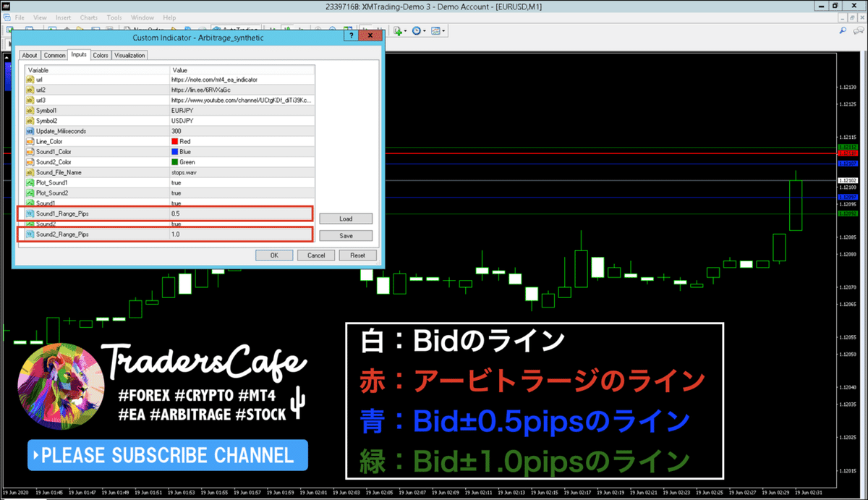Click the double icon beside Sound2_Range_Pips
Image resolution: width=868 pixels, height=500 pixels.
pyautogui.click(x=30, y=234)
